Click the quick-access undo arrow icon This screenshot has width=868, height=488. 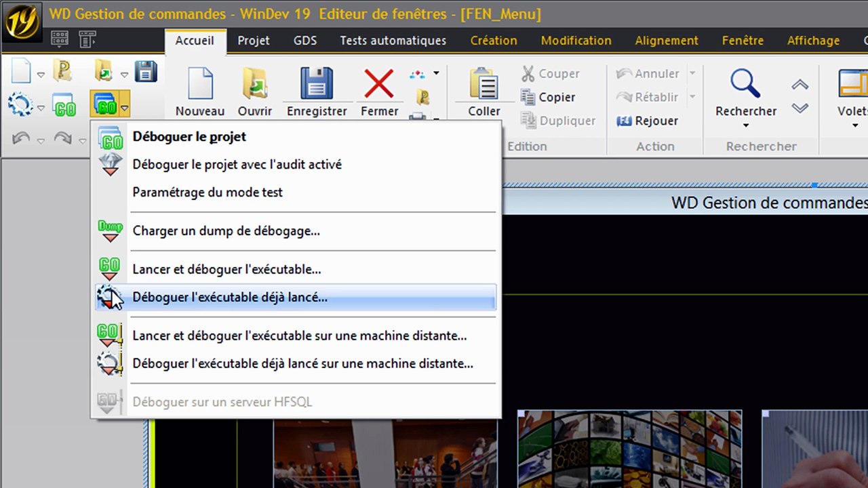(21, 138)
